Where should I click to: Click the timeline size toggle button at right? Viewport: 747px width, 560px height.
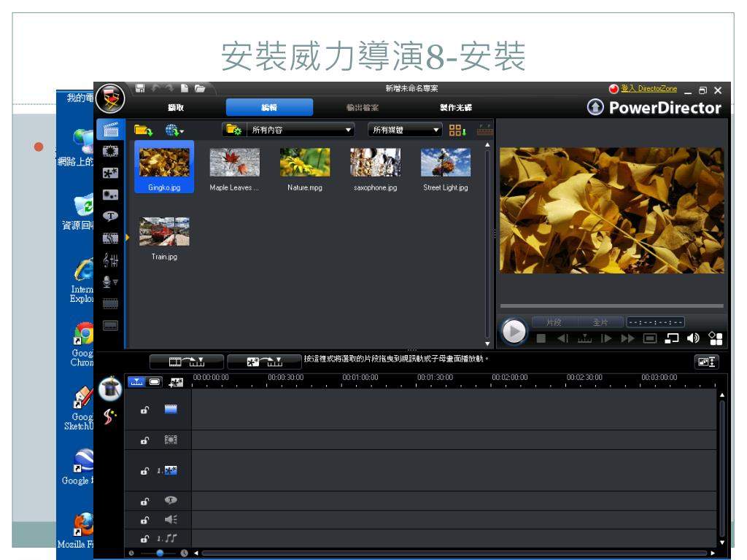pos(706,362)
